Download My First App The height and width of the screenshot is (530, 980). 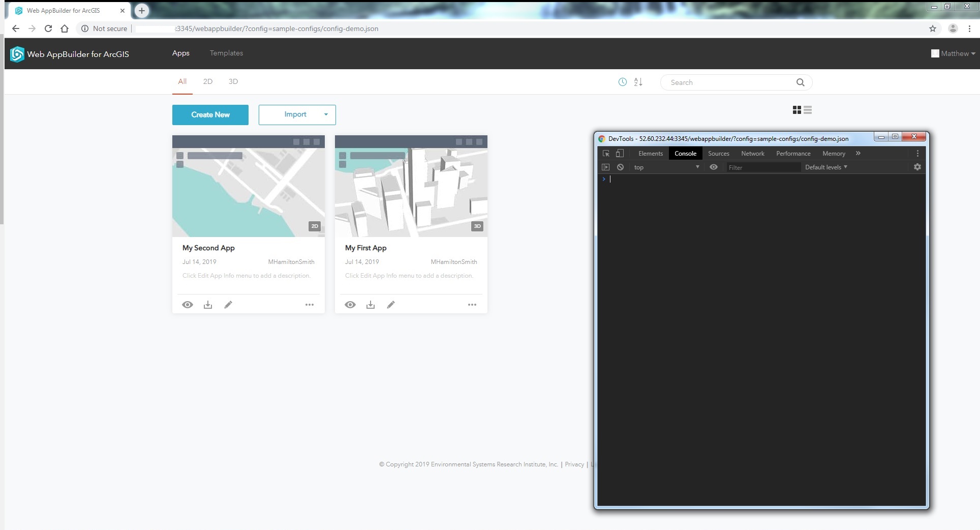[x=371, y=305]
